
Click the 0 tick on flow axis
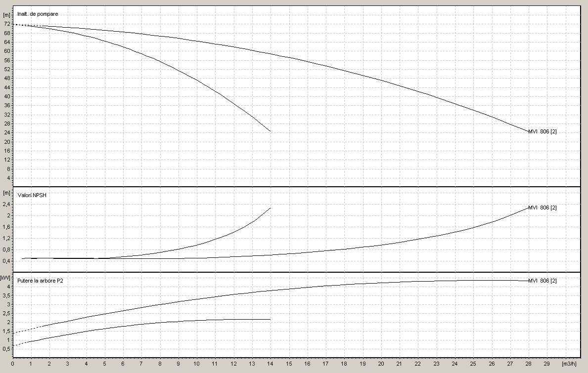pos(13,364)
